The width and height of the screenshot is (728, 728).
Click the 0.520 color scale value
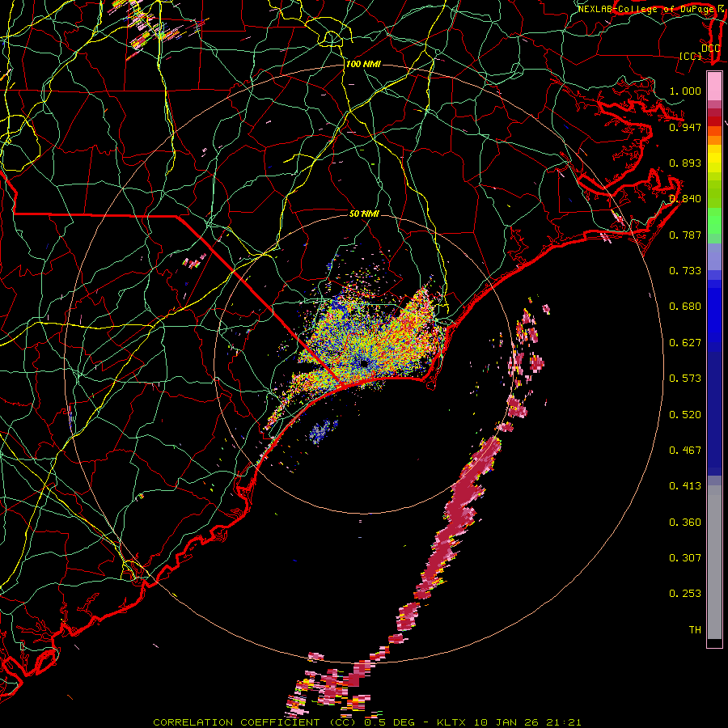point(685,414)
